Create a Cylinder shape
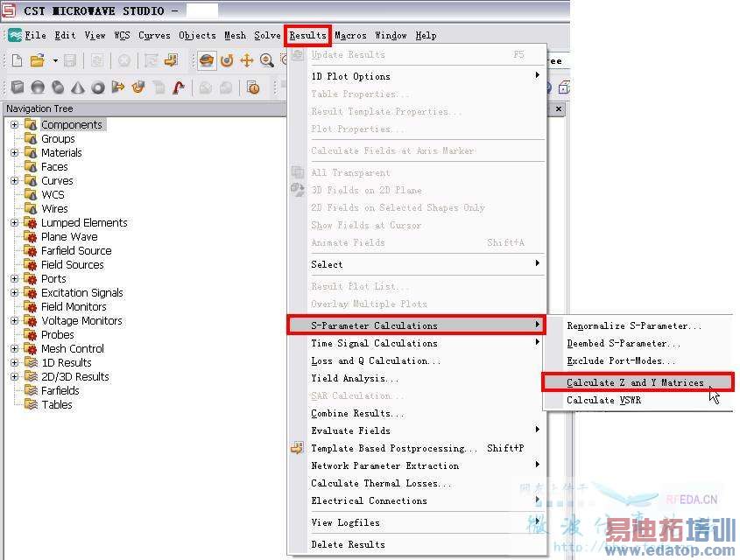Viewport: 740px width, 560px height. pos(58,87)
